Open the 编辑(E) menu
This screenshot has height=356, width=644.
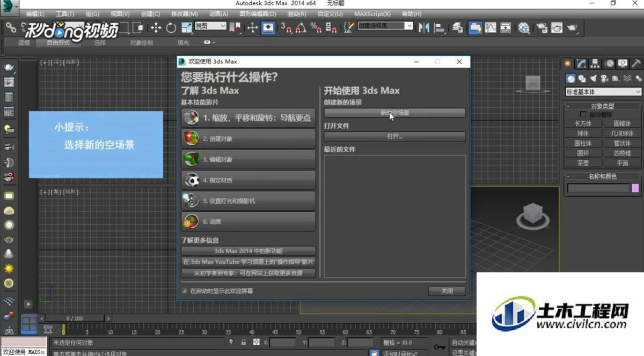coord(35,13)
